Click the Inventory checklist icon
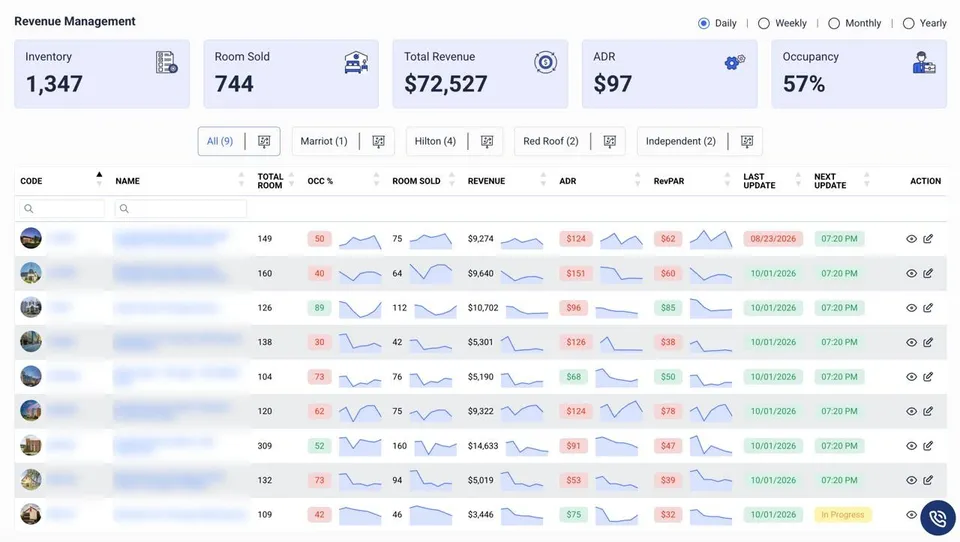Image resolution: width=960 pixels, height=542 pixels. click(167, 62)
